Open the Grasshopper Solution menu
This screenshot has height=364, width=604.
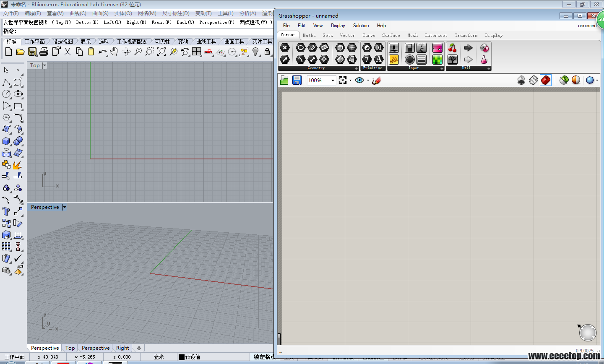[x=361, y=26]
